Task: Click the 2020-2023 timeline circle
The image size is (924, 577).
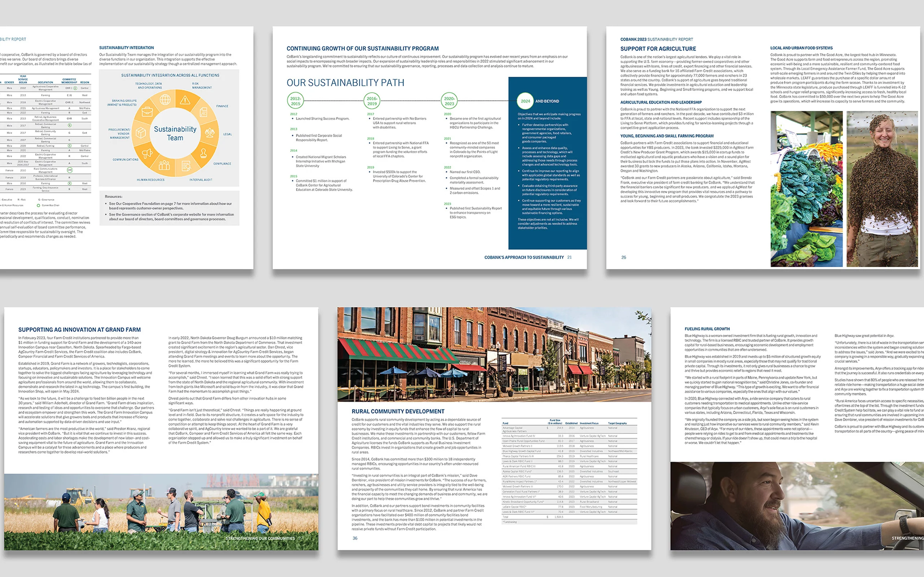Action: tap(449, 101)
